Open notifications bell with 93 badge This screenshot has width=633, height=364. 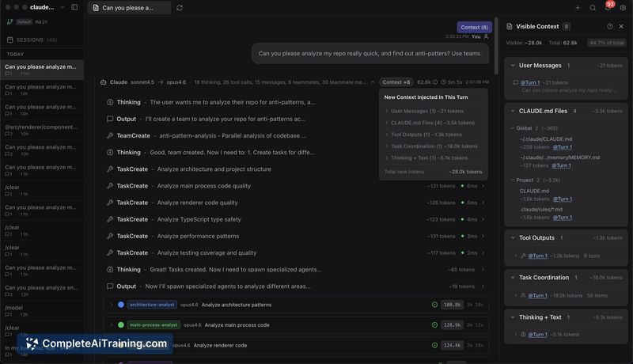[x=608, y=6]
